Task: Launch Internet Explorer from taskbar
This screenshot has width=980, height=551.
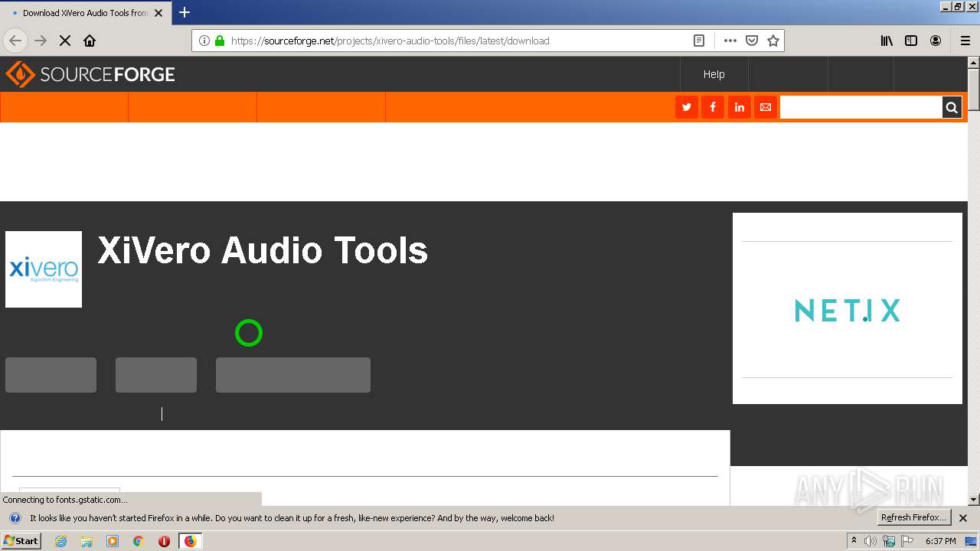Action: 60,541
